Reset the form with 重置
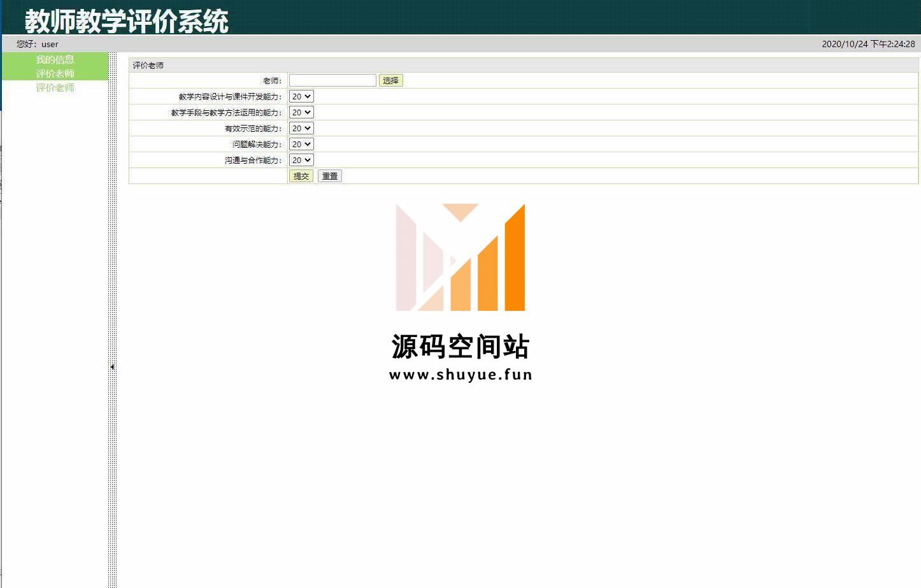 tap(330, 176)
